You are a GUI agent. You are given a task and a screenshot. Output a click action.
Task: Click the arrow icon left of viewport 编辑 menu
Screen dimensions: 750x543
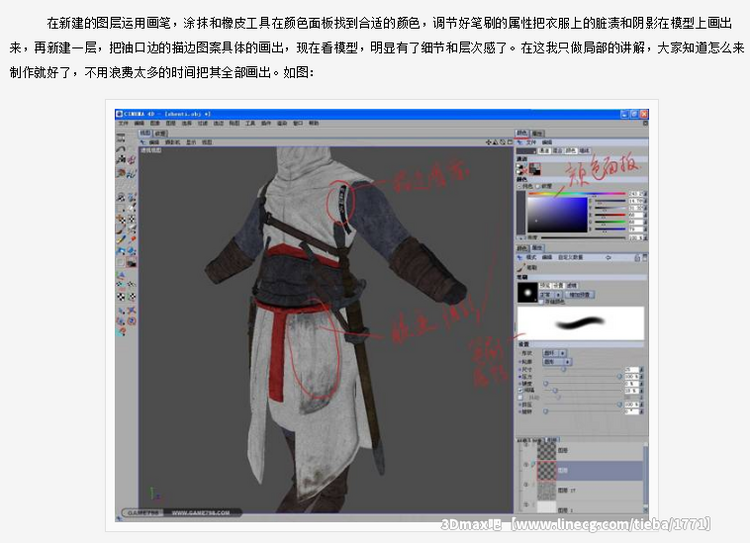(x=143, y=142)
